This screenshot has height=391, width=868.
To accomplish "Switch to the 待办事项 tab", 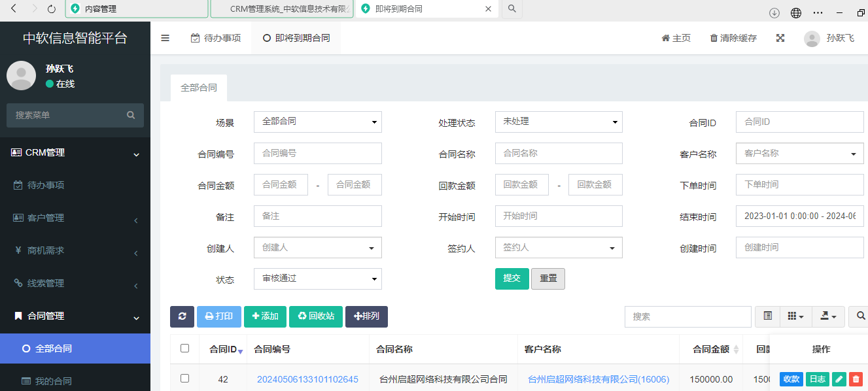I will (x=216, y=39).
